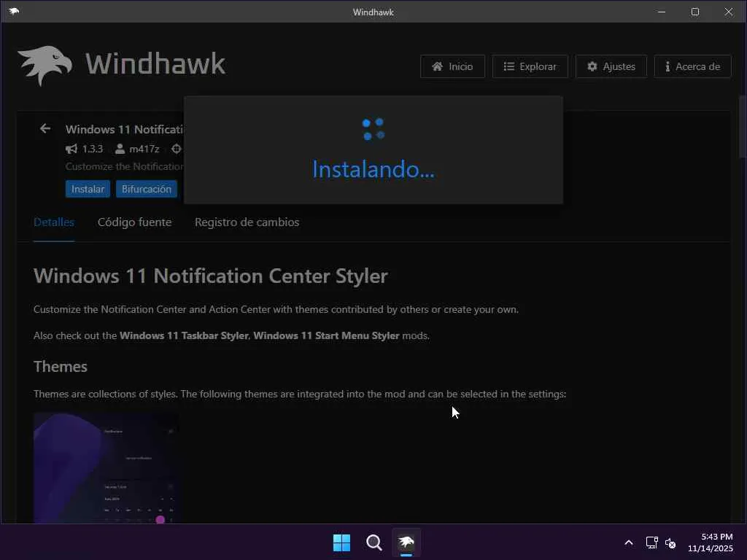747x560 pixels.
Task: Click the network tray icon
Action: tap(651, 542)
